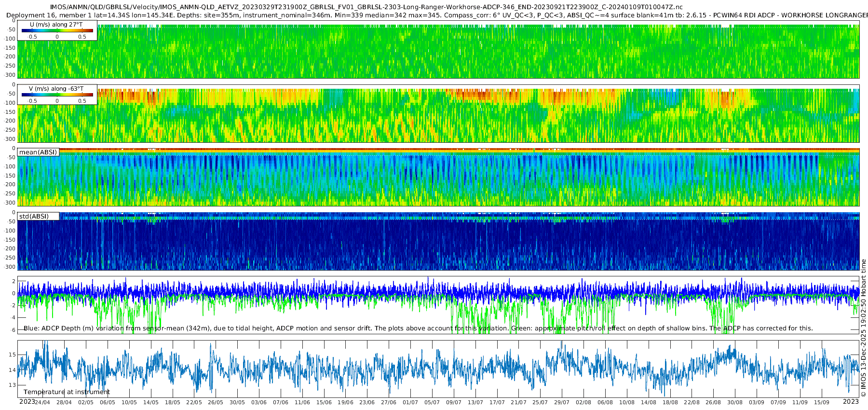This screenshot has width=868, height=410.
Task: Click the IMOS copyright timestamp text
Action: point(863,328)
